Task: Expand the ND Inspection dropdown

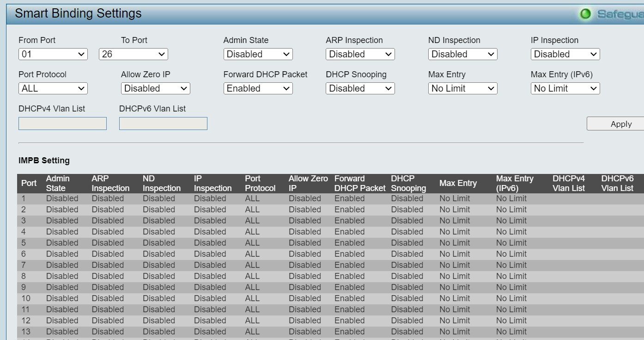Action: point(462,54)
